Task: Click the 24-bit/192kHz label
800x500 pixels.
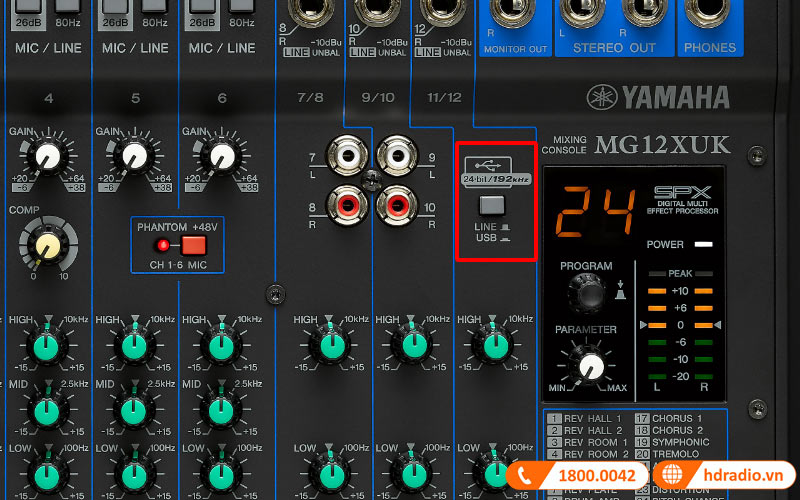Action: (x=496, y=180)
